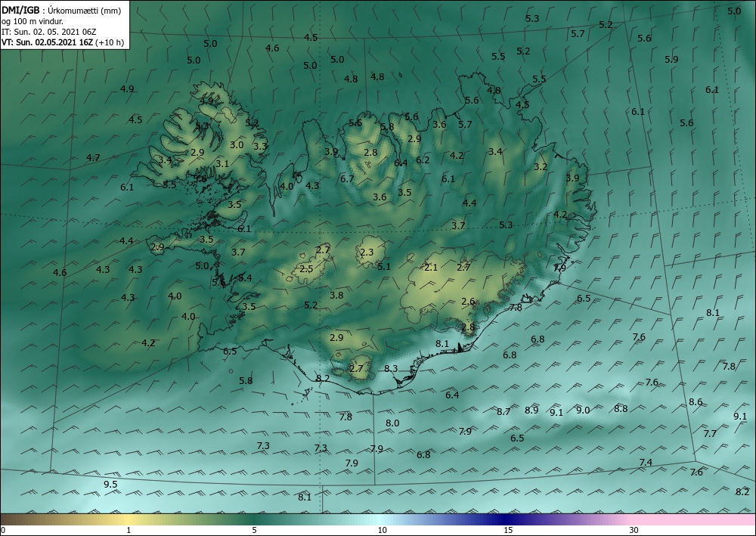Click the 3.0 value in the Westfjords
The height and width of the screenshot is (536, 756).
(237, 144)
